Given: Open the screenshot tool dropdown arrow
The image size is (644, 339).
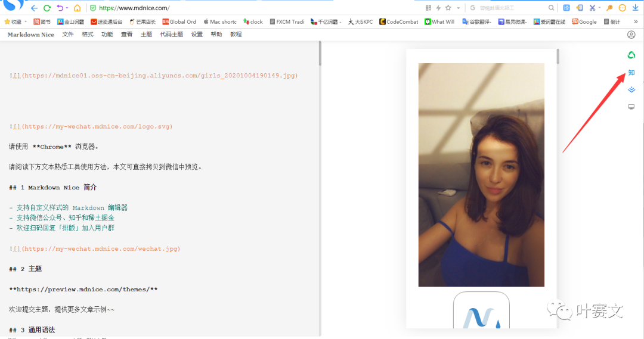Looking at the screenshot, I should (x=600, y=8).
